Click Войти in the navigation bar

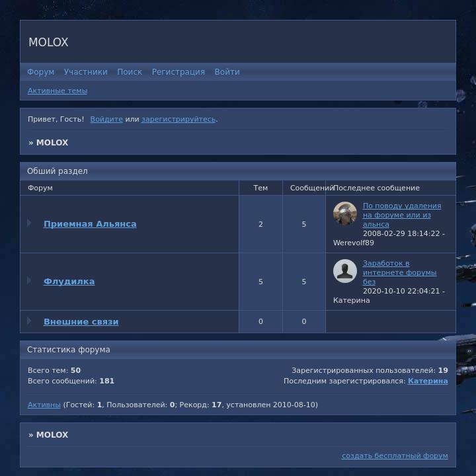[227, 72]
